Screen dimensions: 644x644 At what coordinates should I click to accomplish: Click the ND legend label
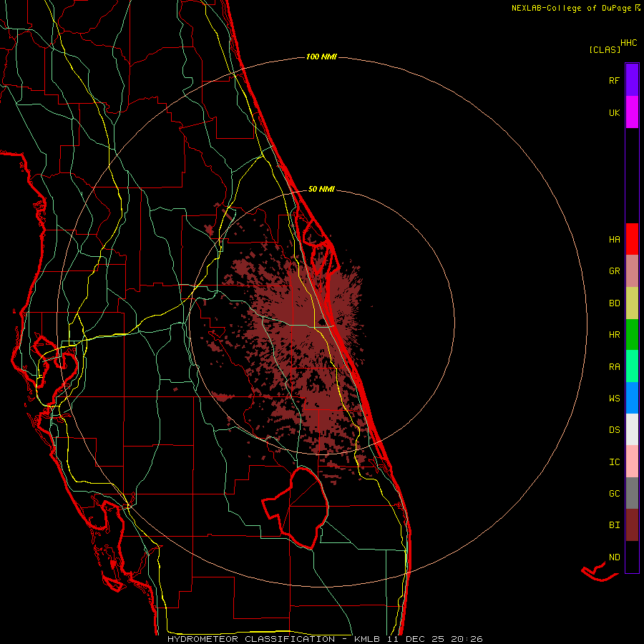614,557
